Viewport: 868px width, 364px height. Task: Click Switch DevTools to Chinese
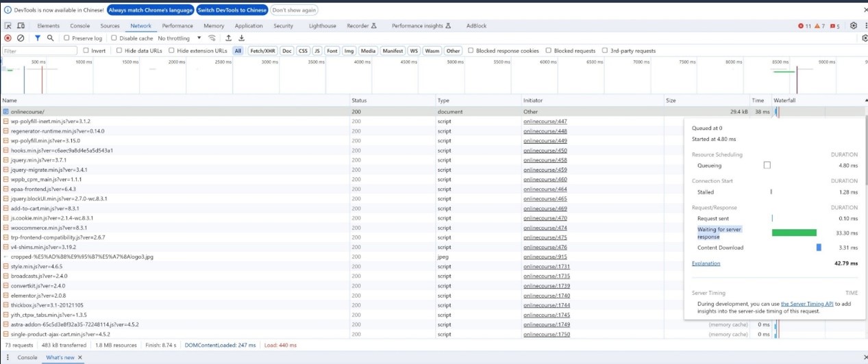tap(232, 10)
